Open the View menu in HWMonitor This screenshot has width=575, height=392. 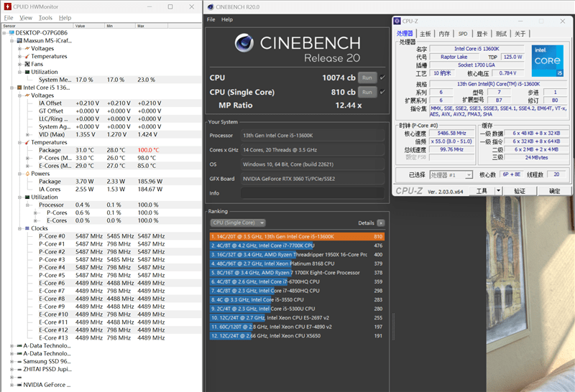26,17
